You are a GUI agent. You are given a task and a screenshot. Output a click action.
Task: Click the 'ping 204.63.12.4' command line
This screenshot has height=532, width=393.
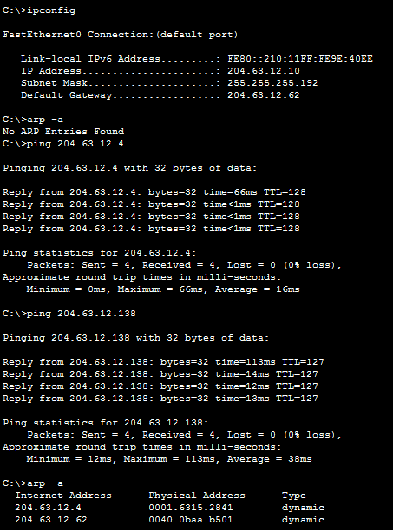click(x=63, y=144)
